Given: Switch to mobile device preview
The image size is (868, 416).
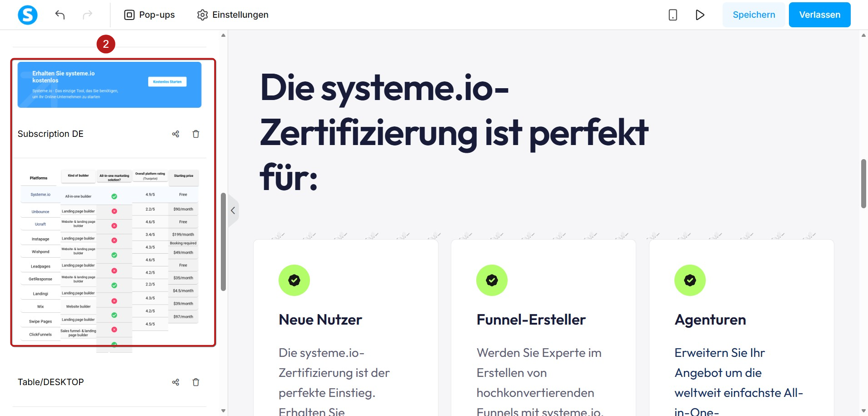Looking at the screenshot, I should [x=673, y=15].
